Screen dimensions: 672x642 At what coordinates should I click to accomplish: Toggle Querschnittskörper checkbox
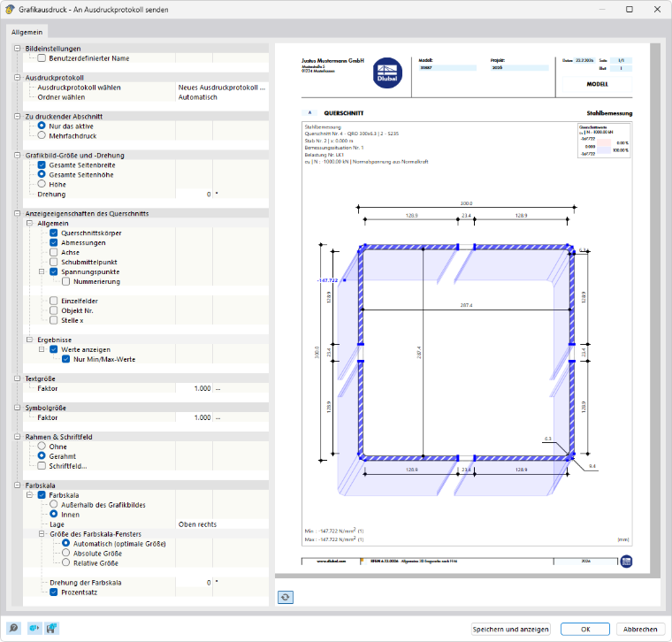pos(54,233)
